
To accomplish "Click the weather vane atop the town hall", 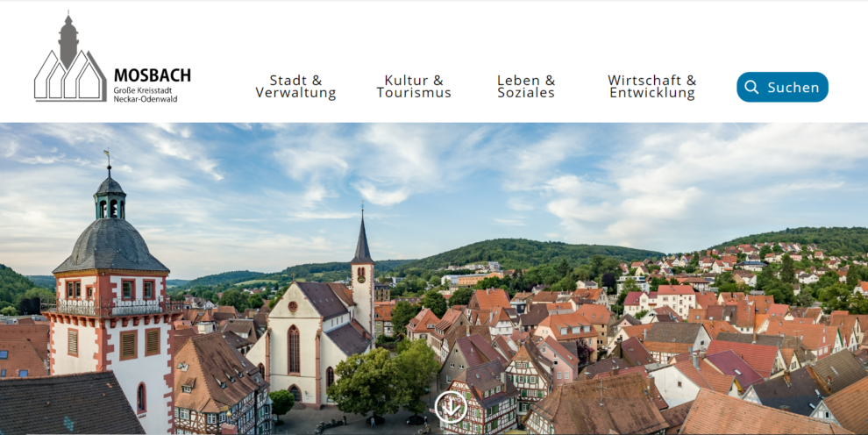I will [108, 158].
